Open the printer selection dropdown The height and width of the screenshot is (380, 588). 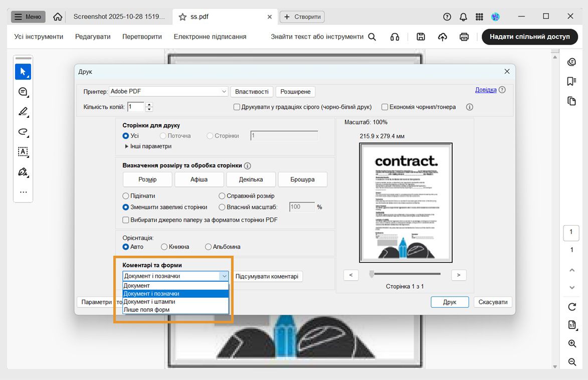pyautogui.click(x=224, y=91)
